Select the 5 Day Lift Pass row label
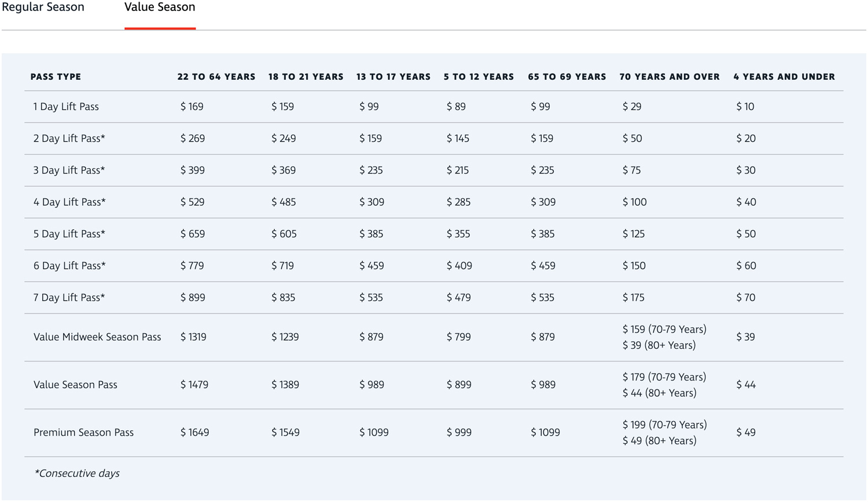The width and height of the screenshot is (868, 502). pos(69,234)
